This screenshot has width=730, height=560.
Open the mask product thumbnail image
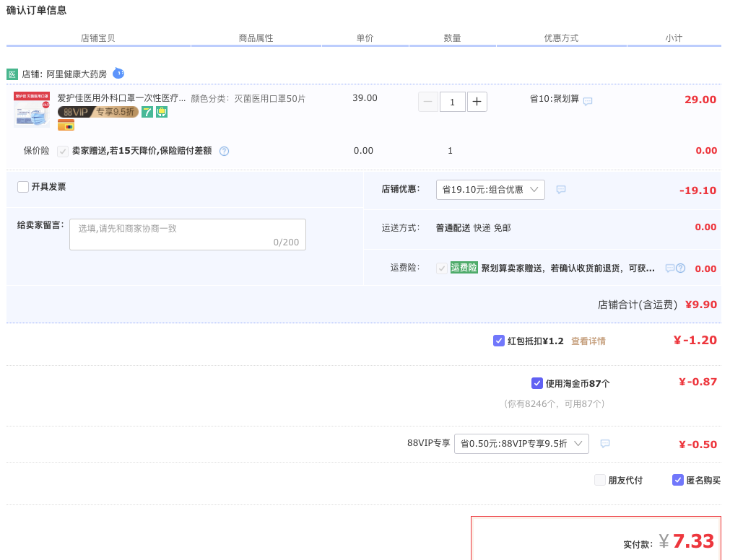click(32, 109)
